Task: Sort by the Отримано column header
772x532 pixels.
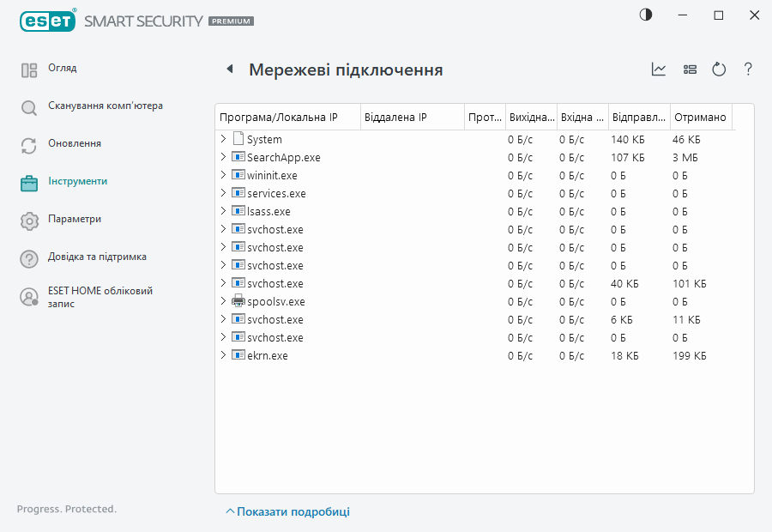Action: [x=700, y=117]
